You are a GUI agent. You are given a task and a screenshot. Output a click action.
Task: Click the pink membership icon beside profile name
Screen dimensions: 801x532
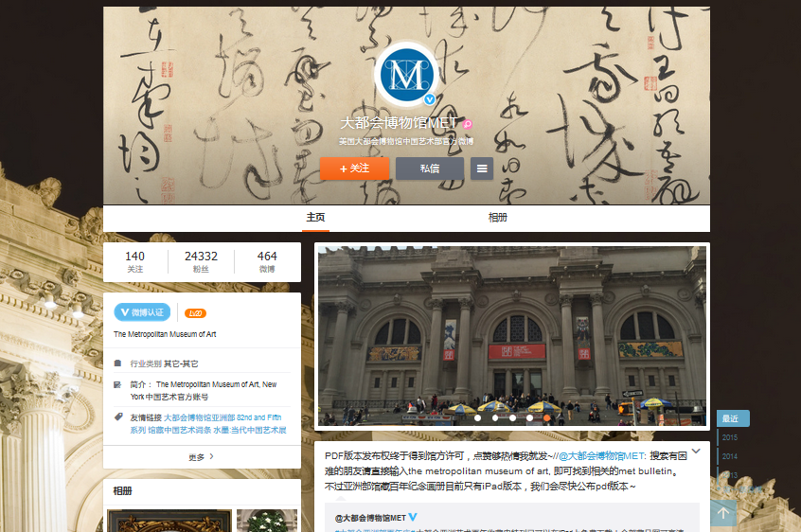(x=468, y=124)
